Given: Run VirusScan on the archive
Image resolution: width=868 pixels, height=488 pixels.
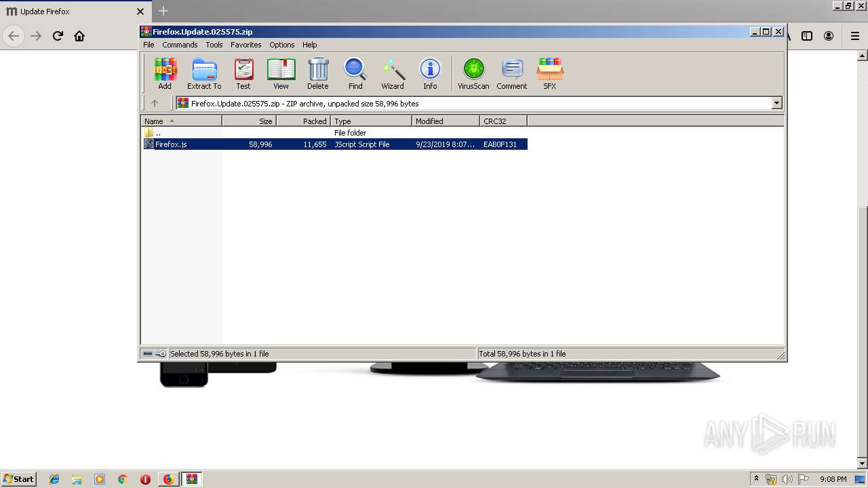Looking at the screenshot, I should tap(473, 73).
